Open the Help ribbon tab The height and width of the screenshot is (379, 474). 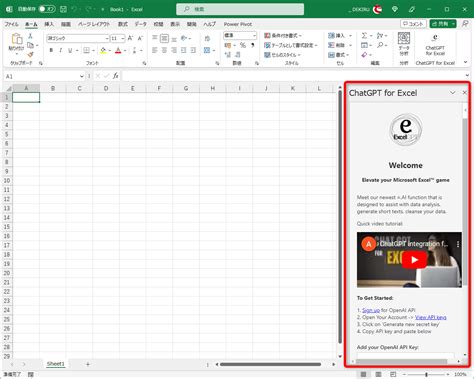[x=209, y=24]
